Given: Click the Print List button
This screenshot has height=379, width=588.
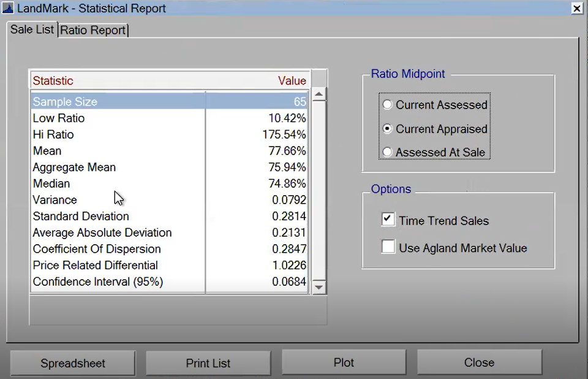Looking at the screenshot, I should (208, 362).
